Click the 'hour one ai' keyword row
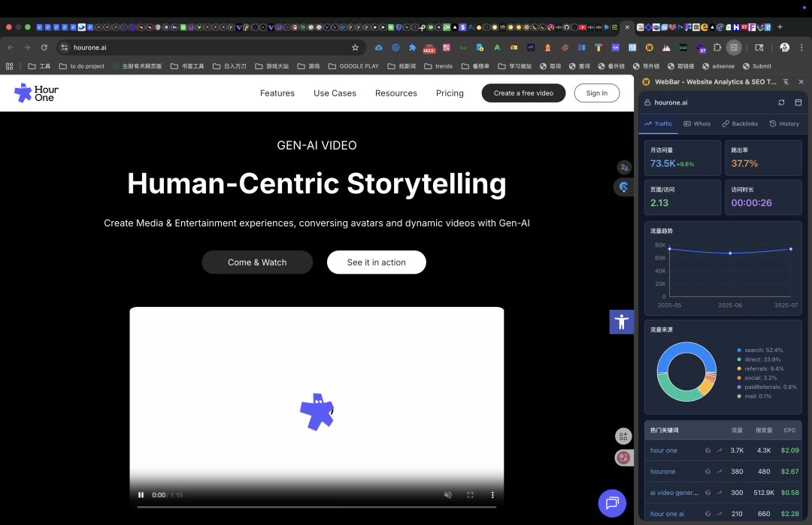Image resolution: width=812 pixels, height=525 pixels. [724, 514]
